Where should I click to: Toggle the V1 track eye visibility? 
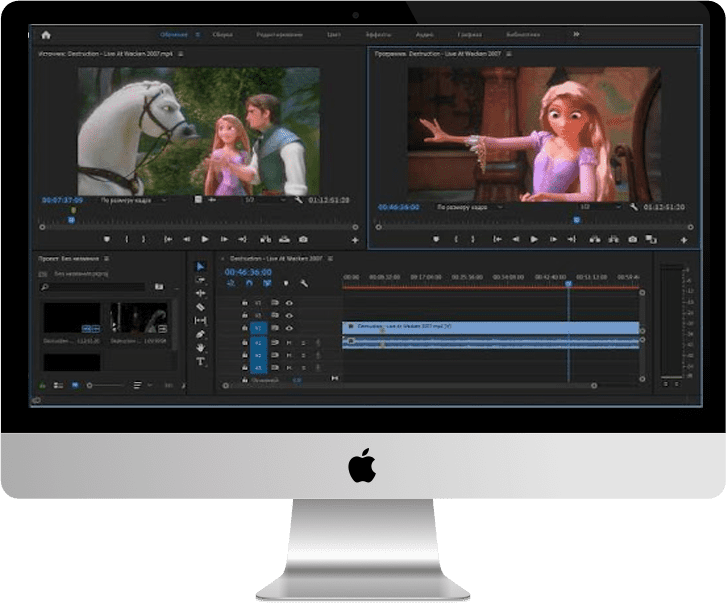click(x=289, y=328)
